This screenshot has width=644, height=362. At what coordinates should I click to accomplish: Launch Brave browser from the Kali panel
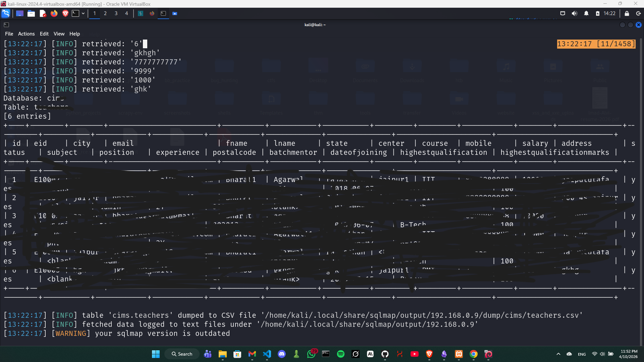[65, 13]
